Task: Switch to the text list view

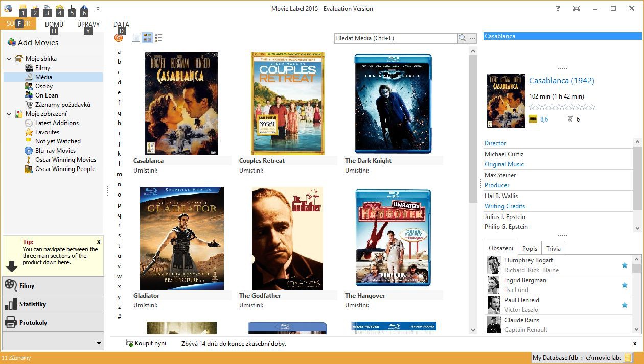Action: (x=136, y=38)
